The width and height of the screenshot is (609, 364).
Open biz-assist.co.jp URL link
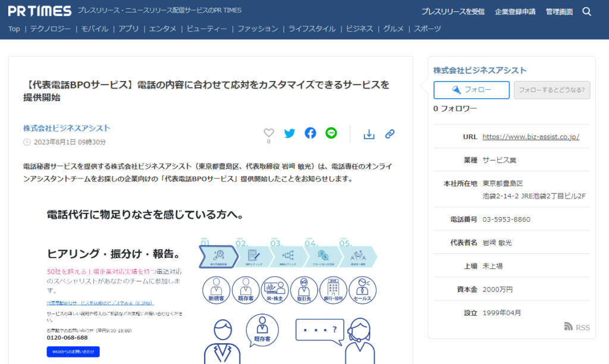point(530,137)
